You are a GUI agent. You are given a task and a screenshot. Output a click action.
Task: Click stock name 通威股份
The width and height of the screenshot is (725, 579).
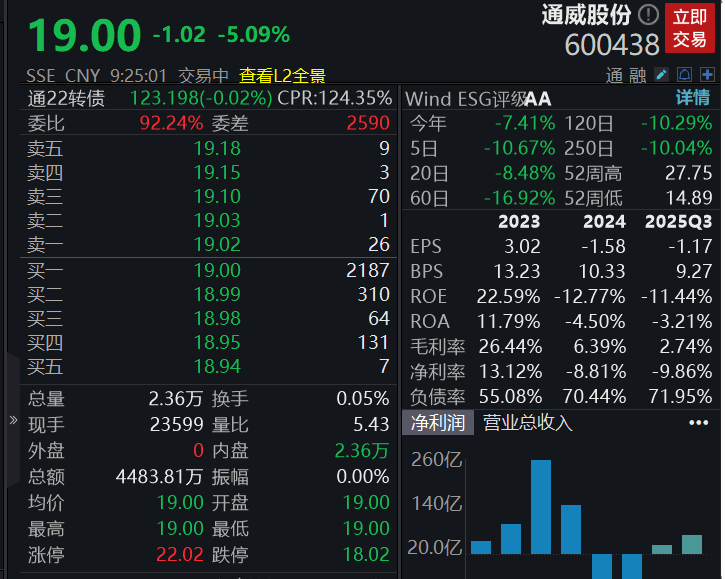[x=586, y=15]
